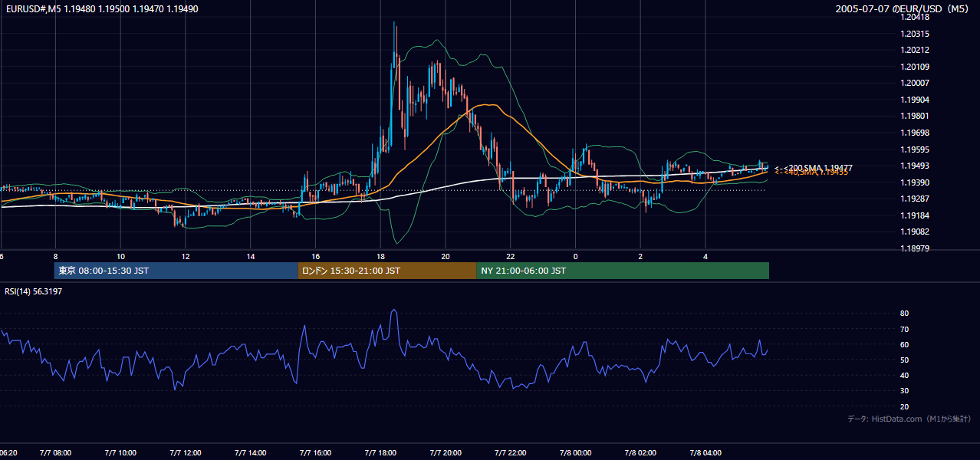Click the 7/8 04:00 time label
This screenshot has height=460, width=980.
(705, 452)
